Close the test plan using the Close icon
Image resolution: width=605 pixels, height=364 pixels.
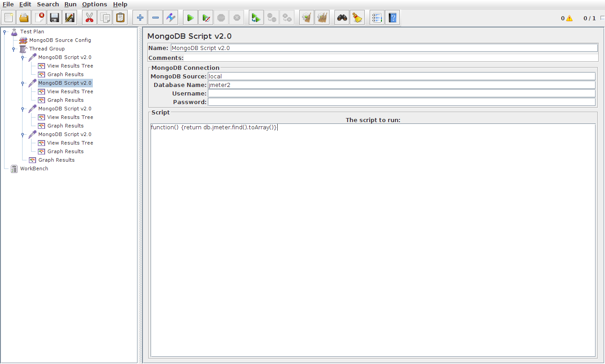[39, 18]
